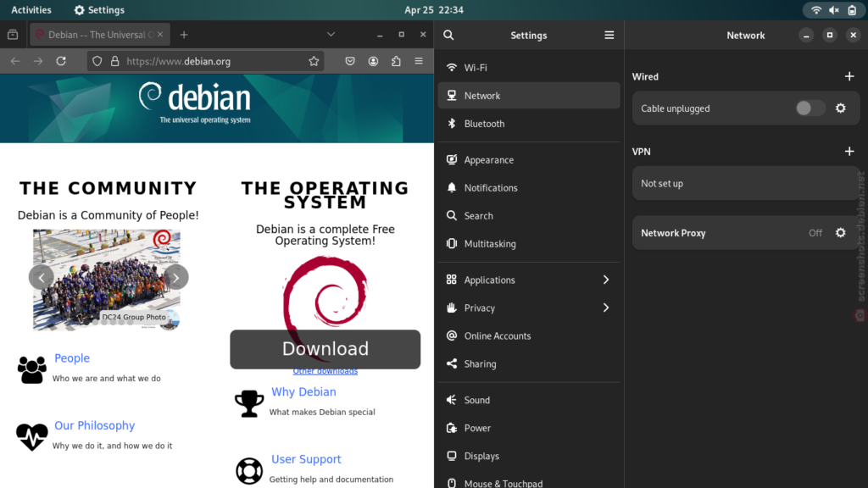868x488 pixels.
Task: Open Activities in the top bar
Action: [31, 9]
